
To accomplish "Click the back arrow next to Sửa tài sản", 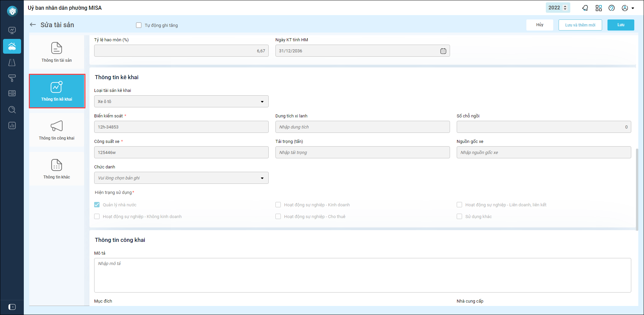I will click(x=33, y=24).
